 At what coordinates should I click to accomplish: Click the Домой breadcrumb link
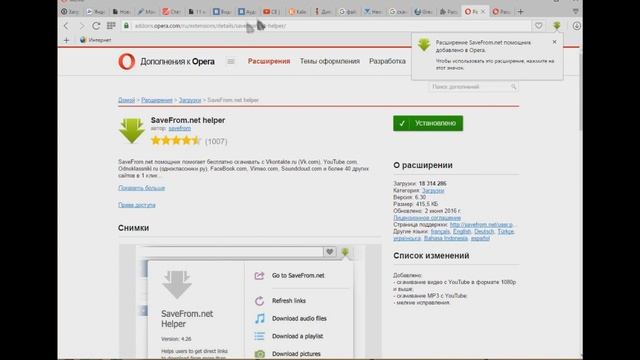coord(127,100)
